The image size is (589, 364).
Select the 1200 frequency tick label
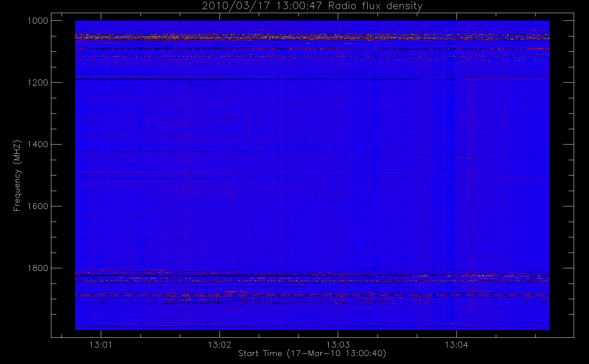pyautogui.click(x=38, y=83)
